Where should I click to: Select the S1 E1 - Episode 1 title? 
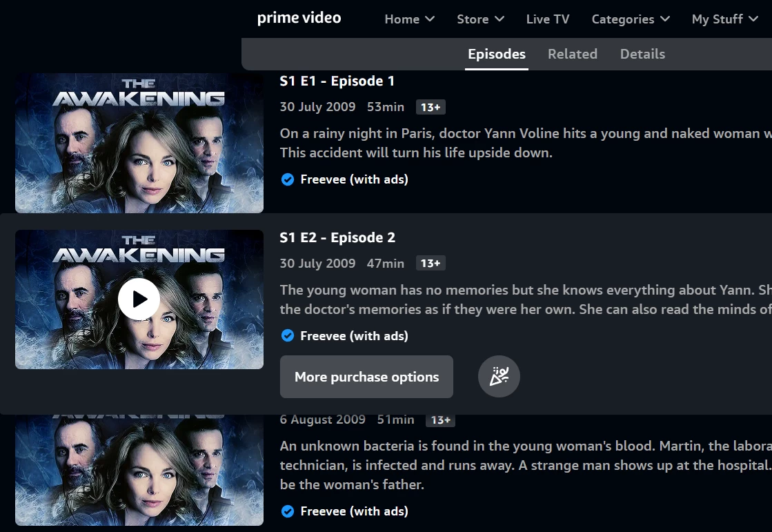337,81
